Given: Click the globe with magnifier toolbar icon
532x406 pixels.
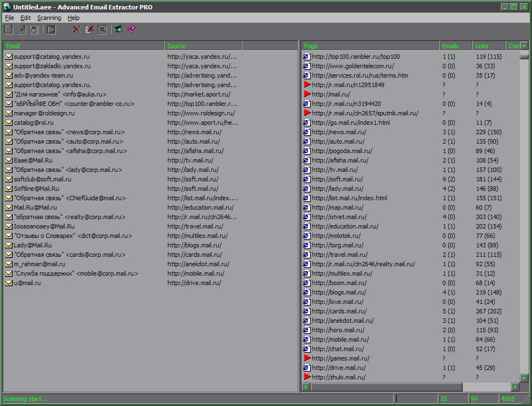Looking at the screenshot, I should point(119,29).
